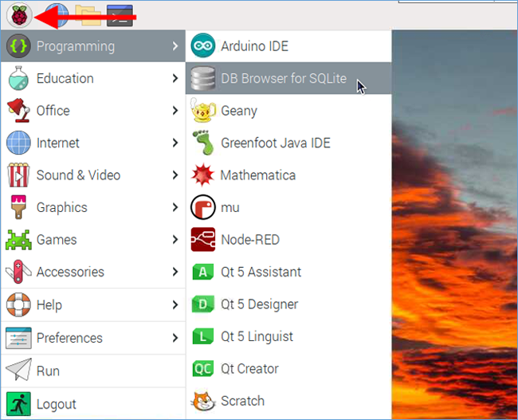Click the Node-RED icon
Viewport: 518px width, 420px height.
(203, 239)
